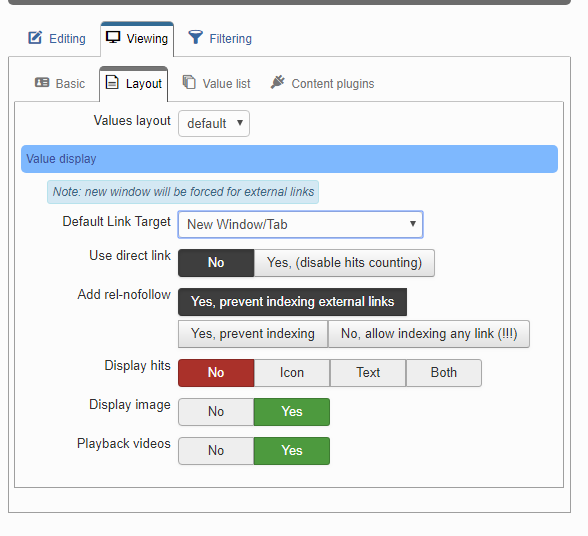The width and height of the screenshot is (588, 536).
Task: Set Playback videos to No
Action: (216, 451)
